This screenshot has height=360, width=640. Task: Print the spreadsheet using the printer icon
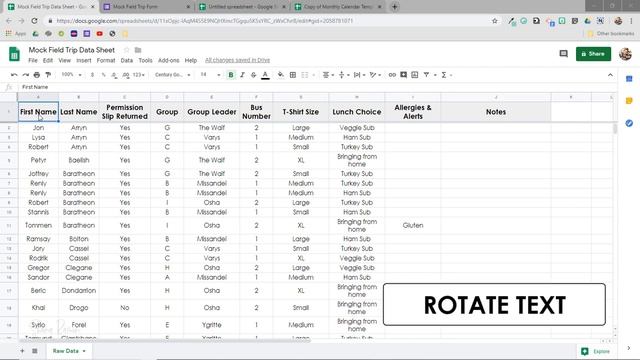(x=37, y=75)
